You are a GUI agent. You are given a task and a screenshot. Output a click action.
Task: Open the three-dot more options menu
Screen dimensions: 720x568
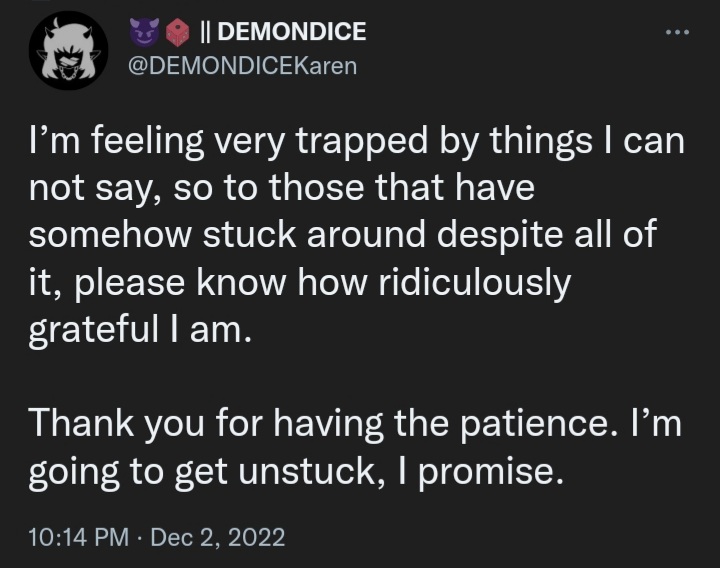(677, 32)
